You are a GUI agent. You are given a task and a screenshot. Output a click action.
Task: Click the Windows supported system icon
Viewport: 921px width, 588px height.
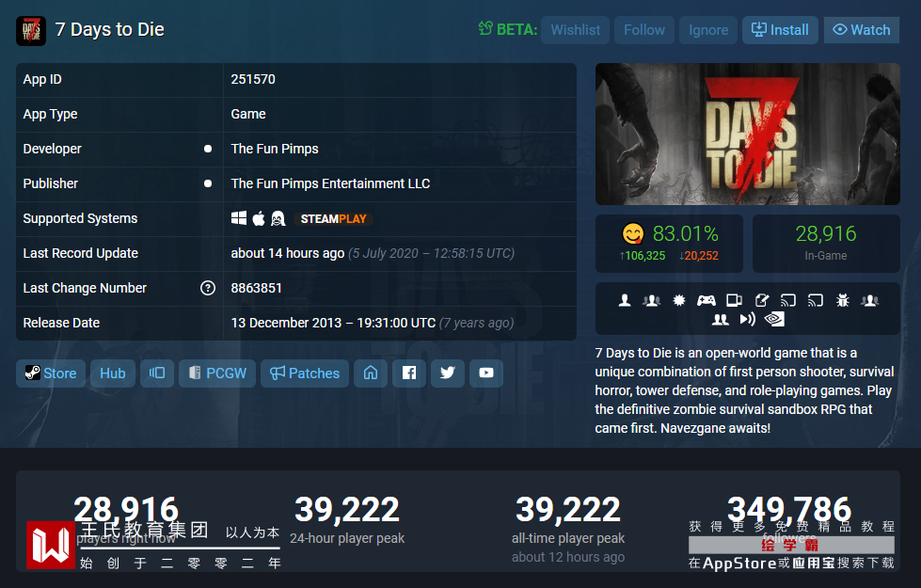point(238,218)
